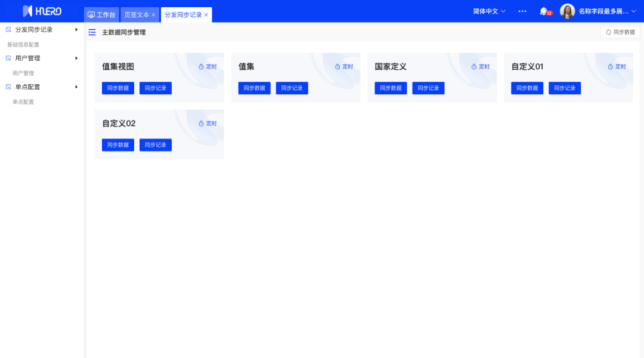This screenshot has width=644, height=358.
Task: Click the HZERO logo icon
Action: (x=27, y=11)
